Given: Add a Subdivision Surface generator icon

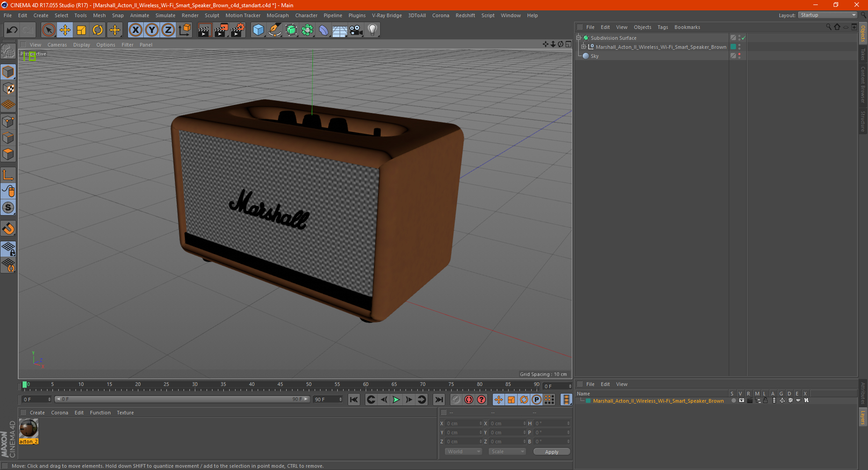Looking at the screenshot, I should (x=291, y=30).
